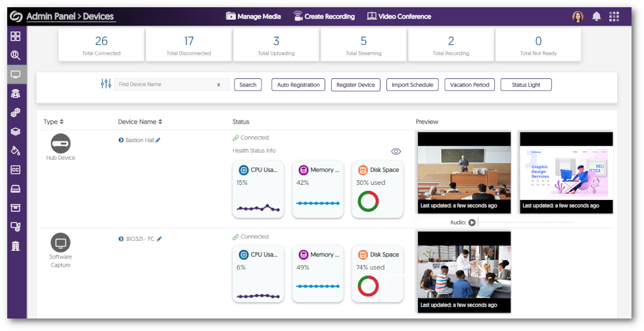Open the search analytics magnifier sidebar icon
The image size is (644, 331).
[16, 55]
